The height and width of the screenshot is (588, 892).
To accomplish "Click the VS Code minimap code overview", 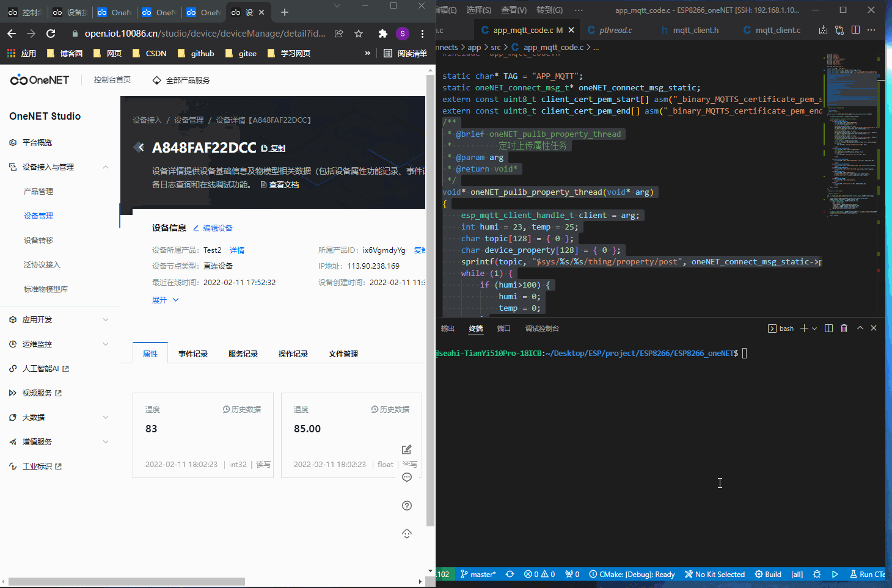I will [x=851, y=134].
